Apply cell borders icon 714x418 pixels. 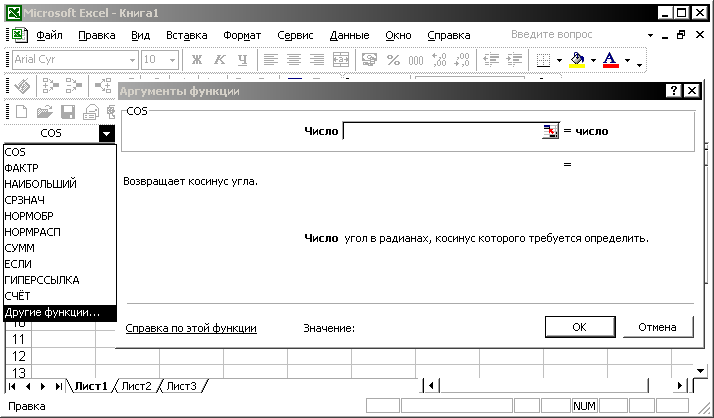pos(543,60)
